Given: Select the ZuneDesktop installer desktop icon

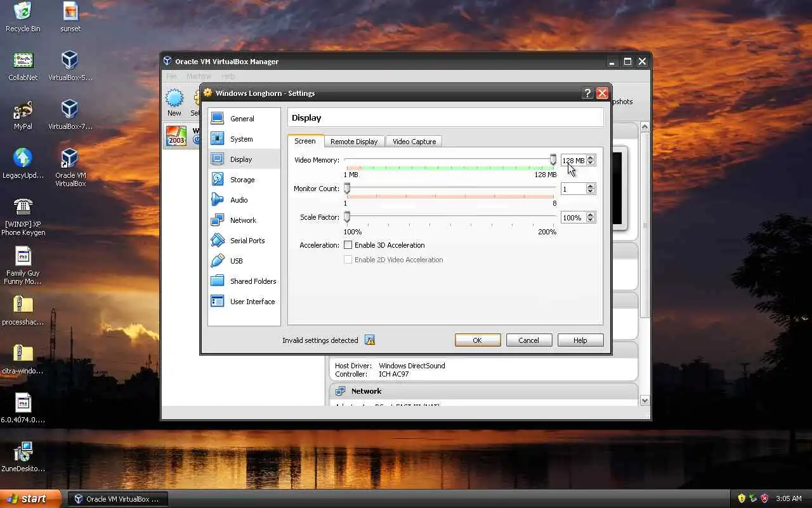Looking at the screenshot, I should click(23, 457).
